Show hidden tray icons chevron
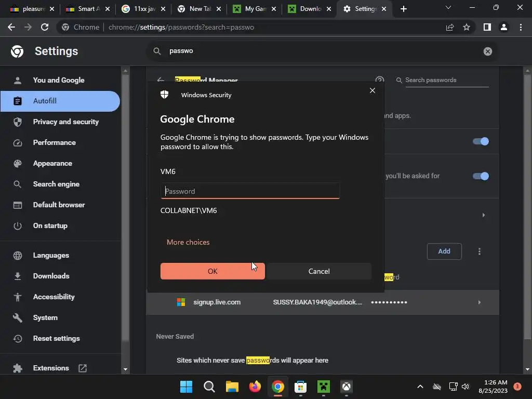The image size is (532, 399). [x=420, y=387]
